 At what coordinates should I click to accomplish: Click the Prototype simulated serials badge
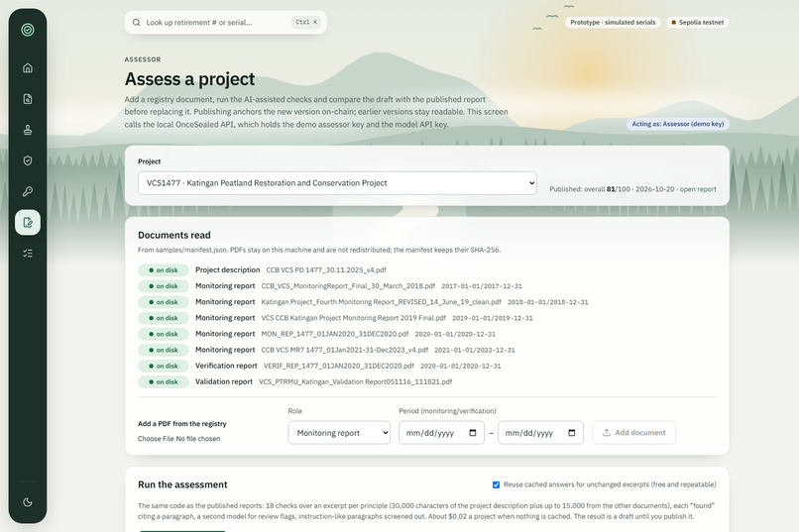pyautogui.click(x=613, y=23)
